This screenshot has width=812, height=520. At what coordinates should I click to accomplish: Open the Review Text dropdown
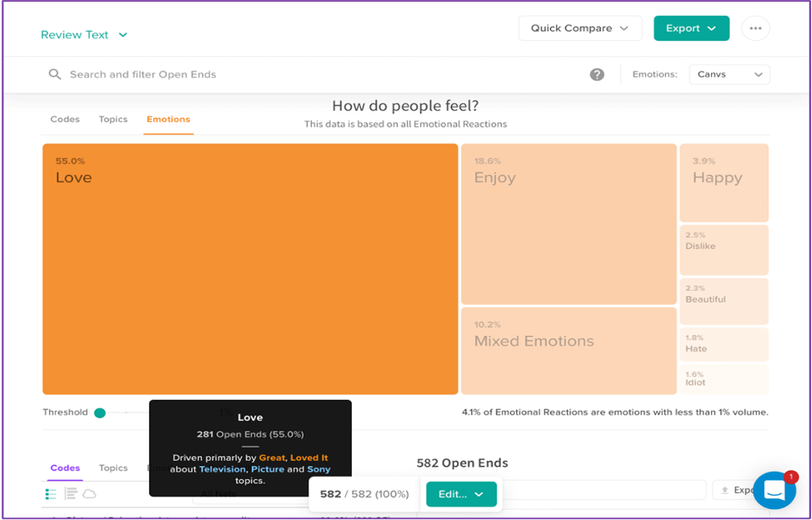[84, 35]
